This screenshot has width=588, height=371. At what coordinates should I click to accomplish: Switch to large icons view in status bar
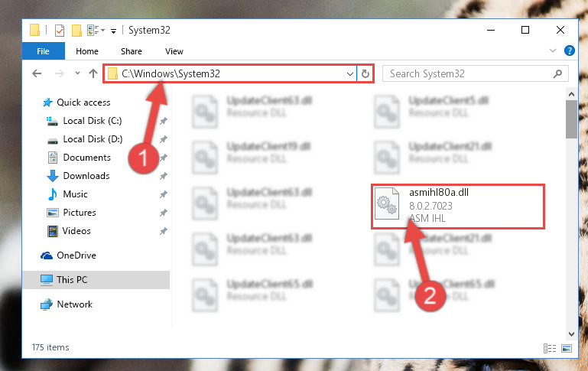click(567, 349)
